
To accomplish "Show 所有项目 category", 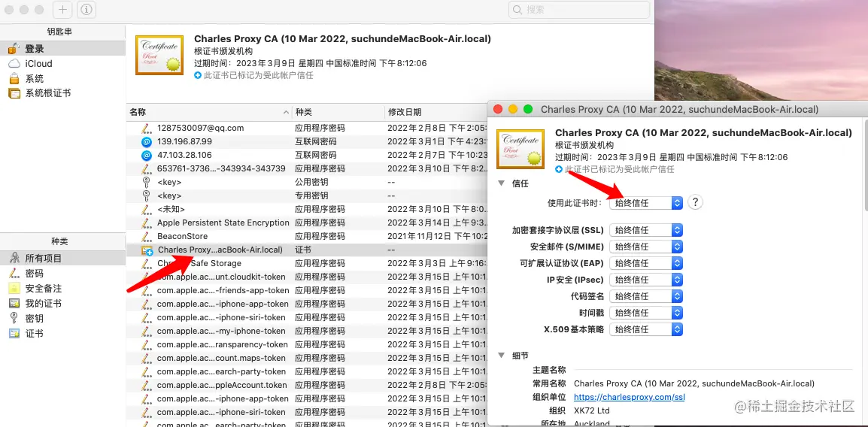I will [62, 259].
